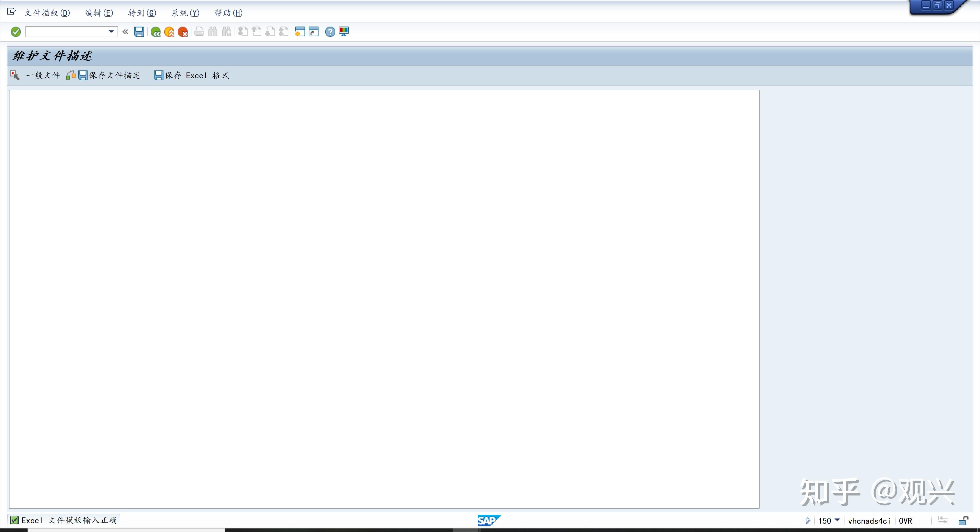This screenshot has width=980, height=532.
Task: Click the green Enter checkmark icon
Action: [16, 32]
